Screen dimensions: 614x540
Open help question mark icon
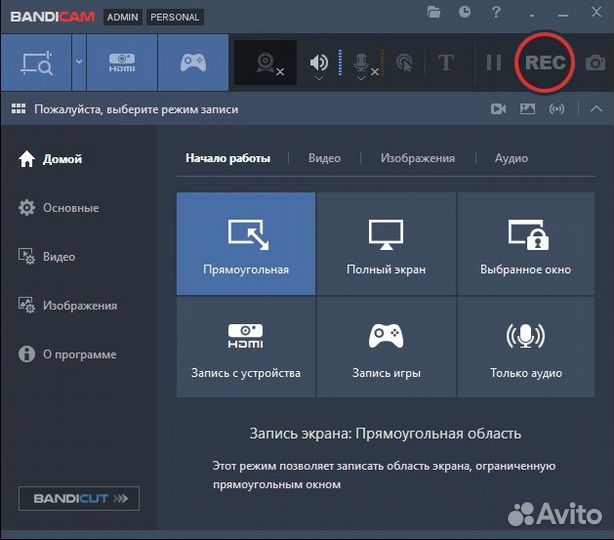click(x=496, y=12)
